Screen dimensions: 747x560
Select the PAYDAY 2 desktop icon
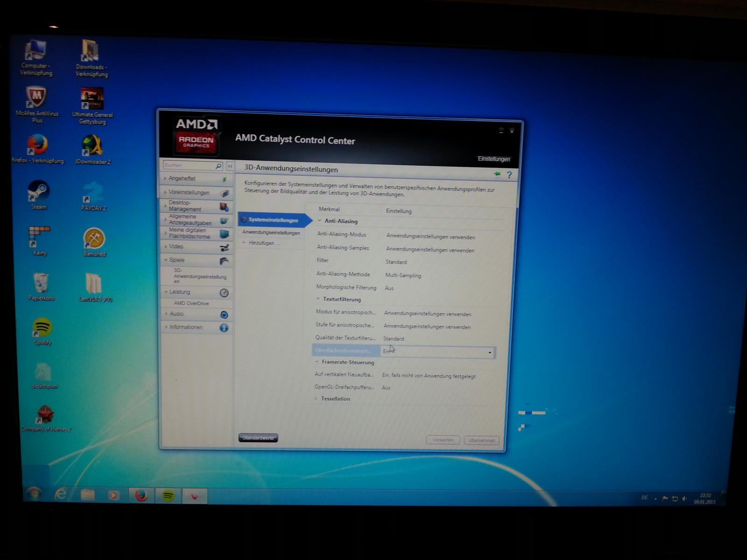[93, 196]
